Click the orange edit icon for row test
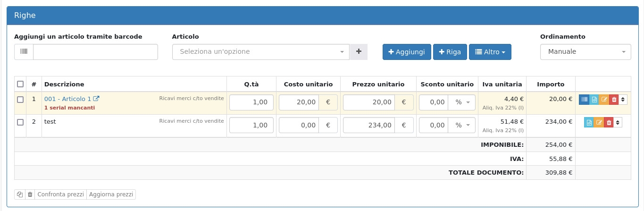This screenshot has height=211, width=644. pos(599,123)
